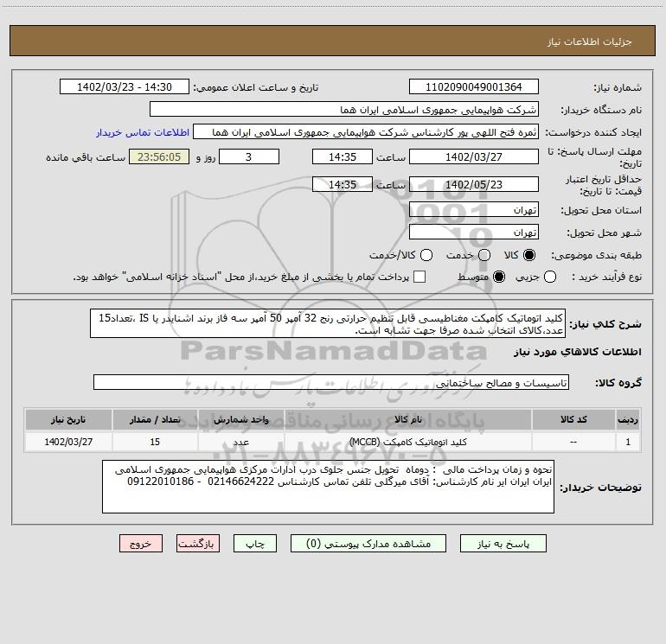Image resolution: width=666 pixels, height=644 pixels.
Task: Click the کد کالا column header
Action: pos(573,419)
